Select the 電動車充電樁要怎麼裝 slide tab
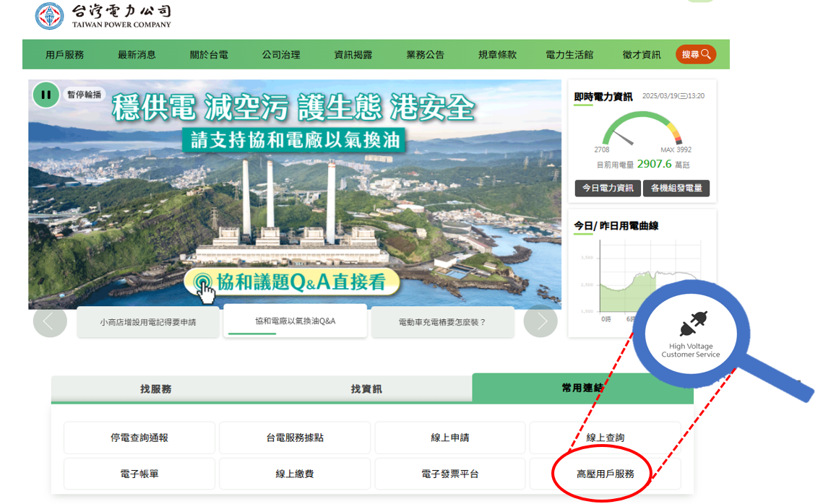 [442, 322]
